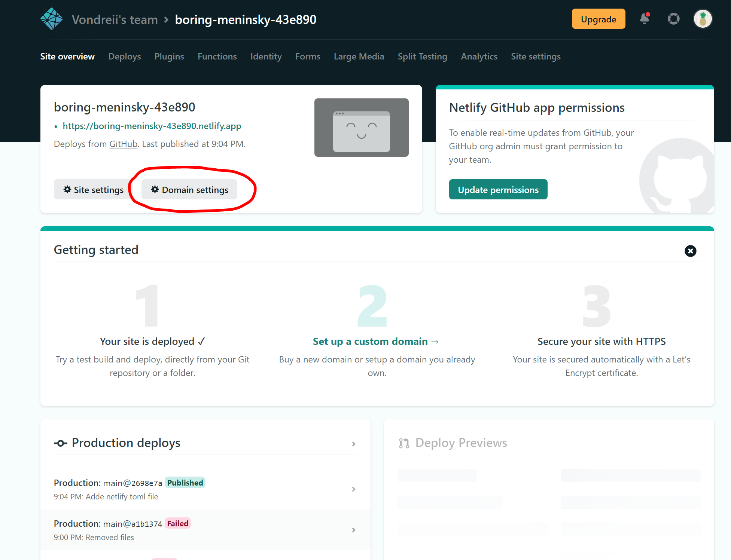
Task: Select the Site overview tab
Action: coord(67,56)
